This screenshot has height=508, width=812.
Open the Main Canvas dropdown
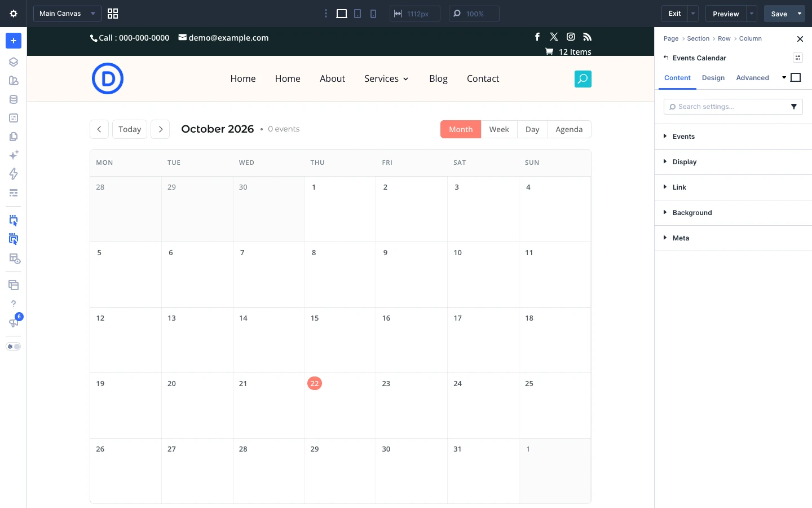(67, 14)
